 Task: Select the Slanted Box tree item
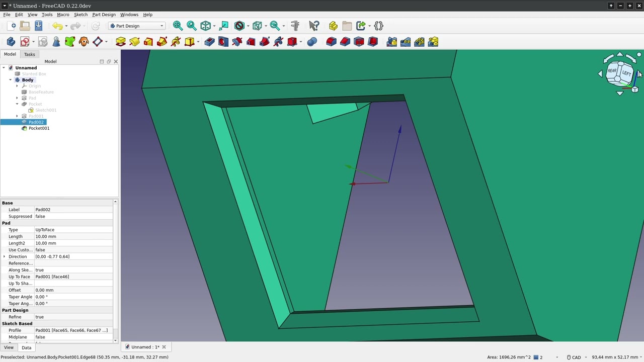[34, 74]
